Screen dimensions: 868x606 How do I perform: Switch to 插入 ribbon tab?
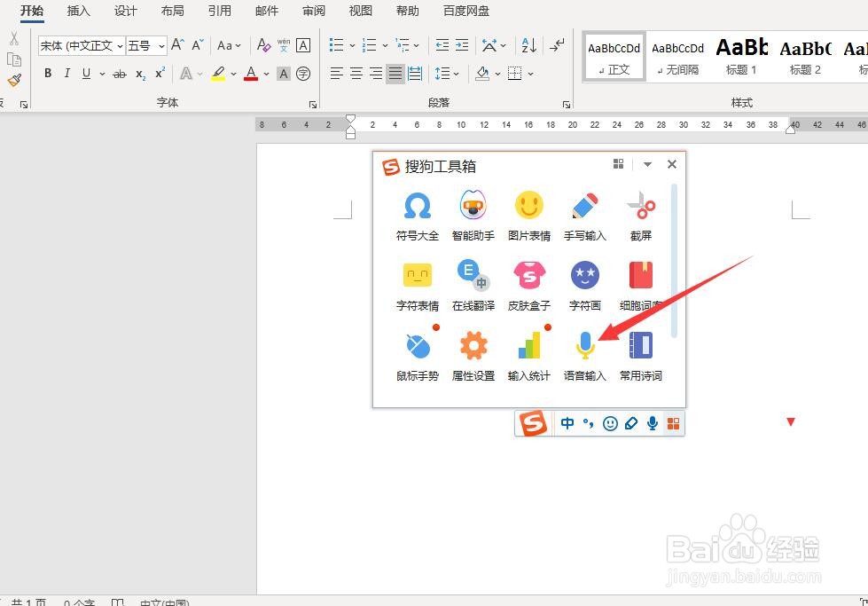pyautogui.click(x=78, y=11)
